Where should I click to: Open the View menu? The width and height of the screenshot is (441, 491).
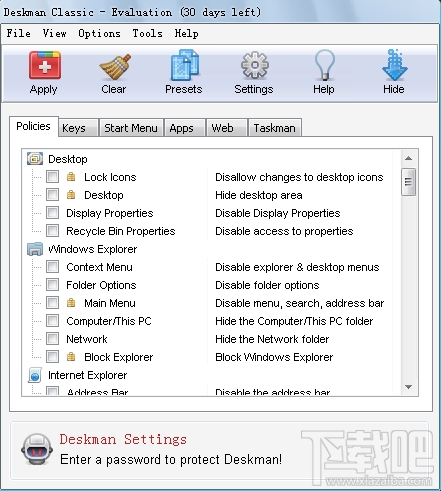tap(54, 33)
